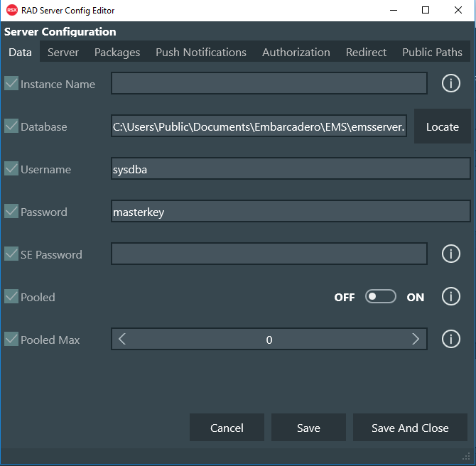The image size is (476, 466).
Task: Show info for SE Password field
Action: [x=451, y=254]
